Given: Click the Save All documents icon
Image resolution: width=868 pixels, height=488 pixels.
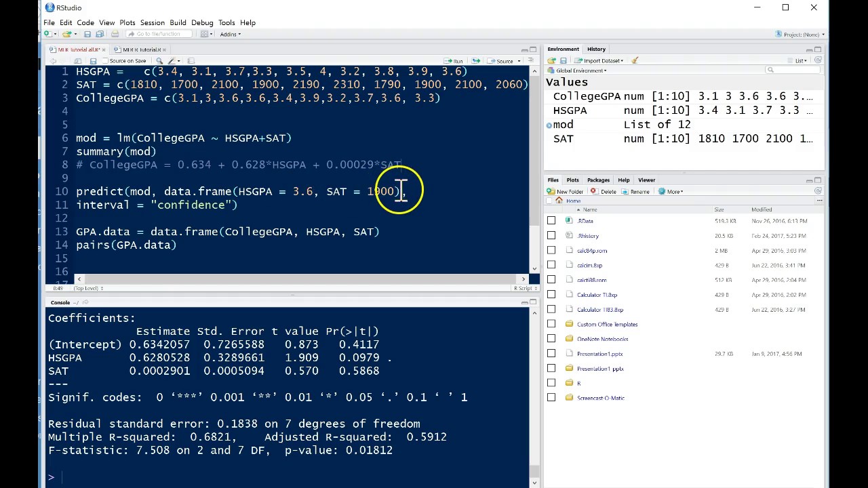Looking at the screenshot, I should (x=100, y=34).
